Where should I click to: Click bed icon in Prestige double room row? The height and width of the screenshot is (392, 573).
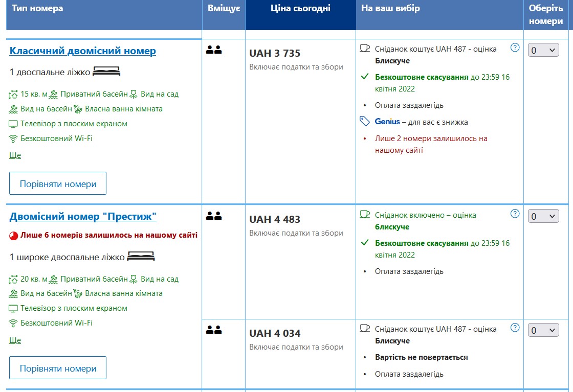[x=141, y=257]
